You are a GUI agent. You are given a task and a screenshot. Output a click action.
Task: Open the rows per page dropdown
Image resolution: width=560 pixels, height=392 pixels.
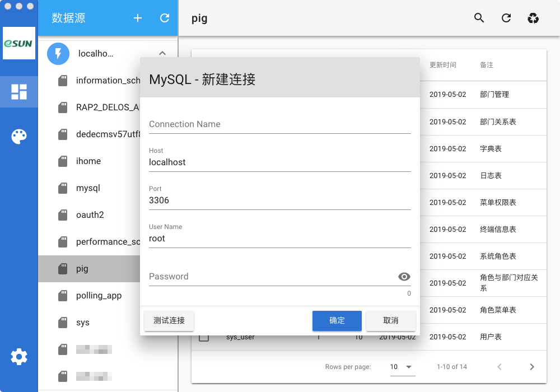(403, 367)
